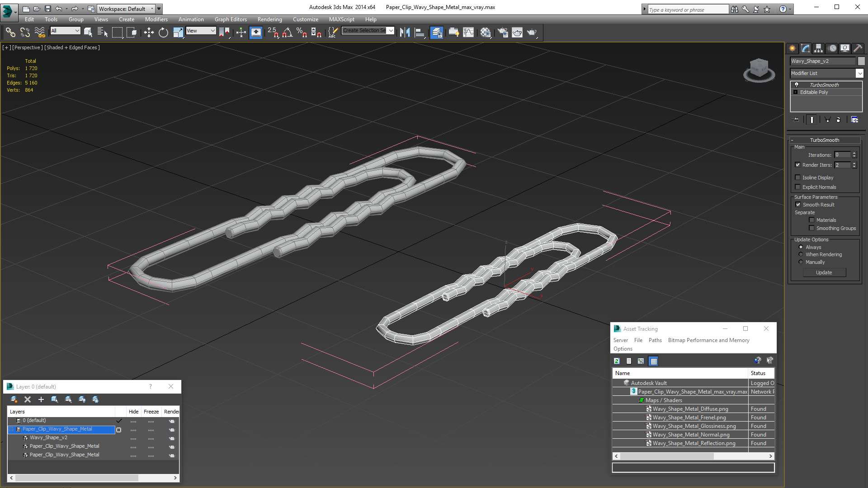Click the Update button
This screenshot has width=868, height=488.
pyautogui.click(x=824, y=272)
